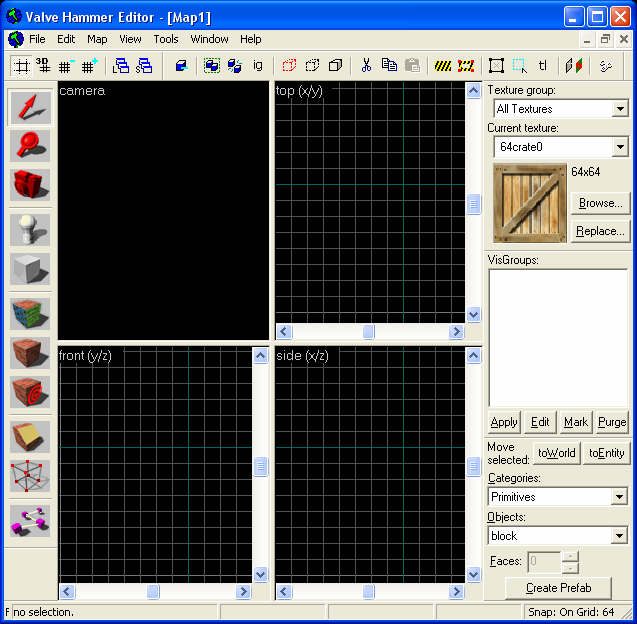Click the Group objects icon

click(212, 66)
